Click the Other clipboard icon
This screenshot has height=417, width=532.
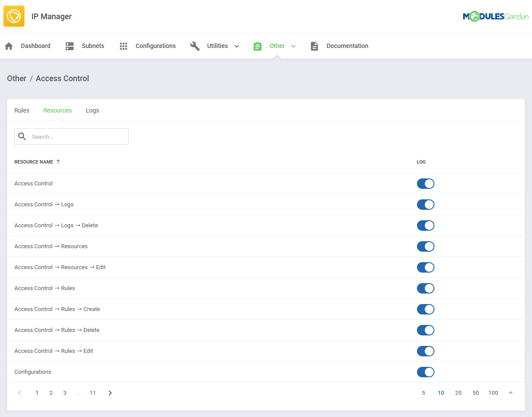pyautogui.click(x=258, y=46)
